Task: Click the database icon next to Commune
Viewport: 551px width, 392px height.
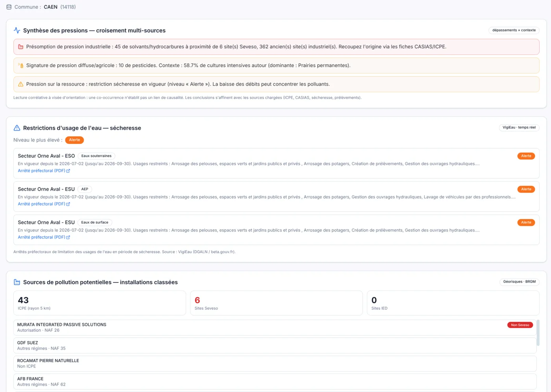Action: click(9, 7)
